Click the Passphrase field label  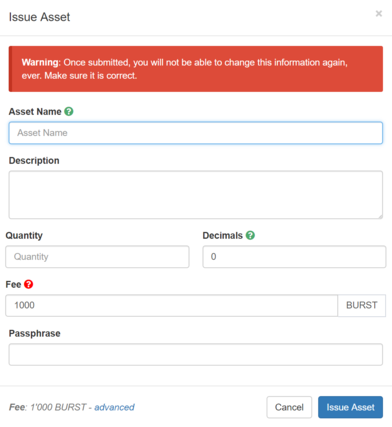pos(35,333)
